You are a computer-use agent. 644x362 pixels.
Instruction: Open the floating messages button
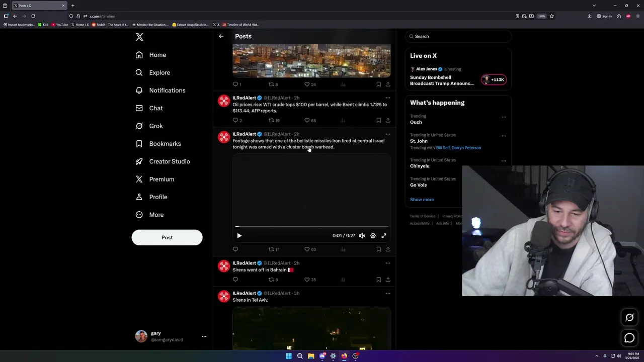(629, 338)
